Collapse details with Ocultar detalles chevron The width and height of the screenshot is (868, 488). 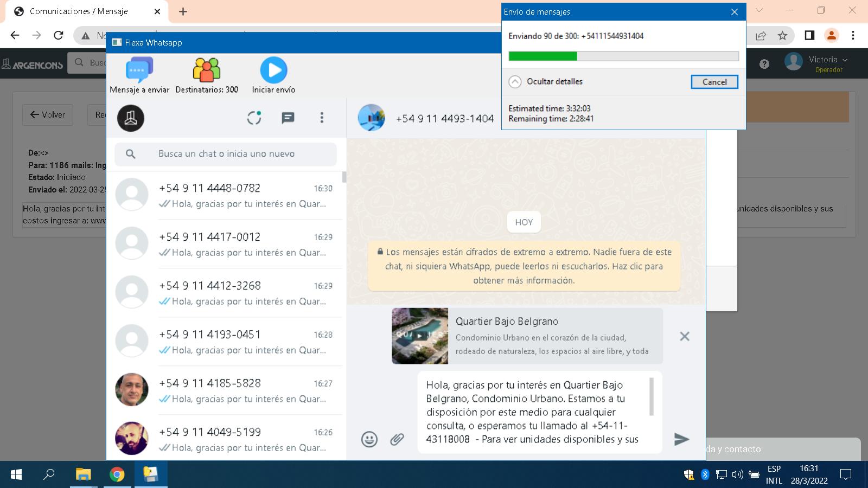tap(515, 82)
